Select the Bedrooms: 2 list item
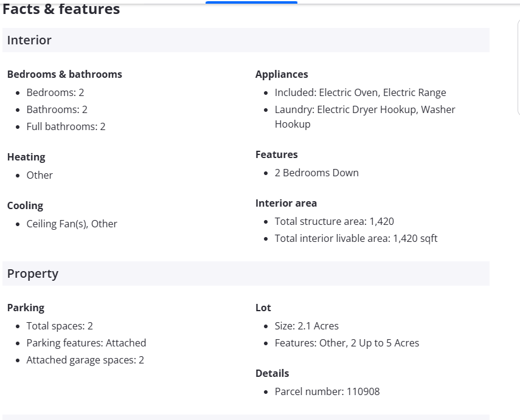Viewport: 520px width, 420px height. click(x=55, y=92)
